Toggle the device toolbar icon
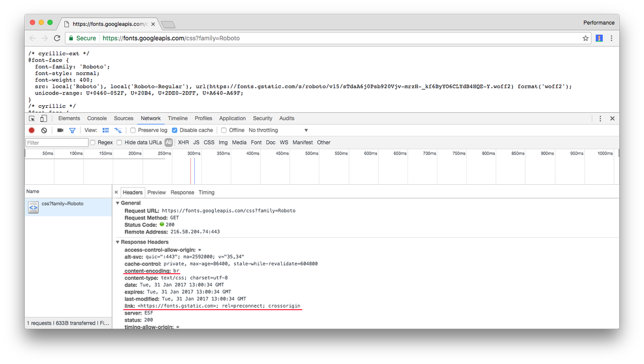The image size is (644, 364). coord(43,118)
